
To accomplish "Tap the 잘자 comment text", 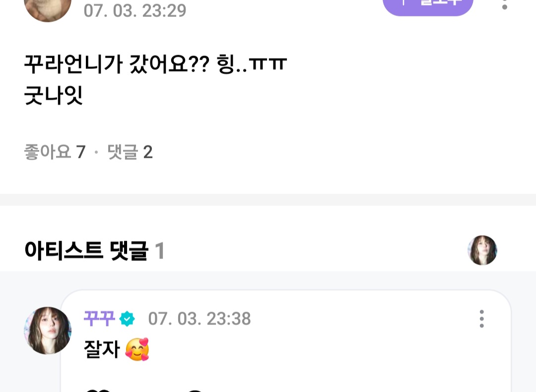I will tap(102, 349).
